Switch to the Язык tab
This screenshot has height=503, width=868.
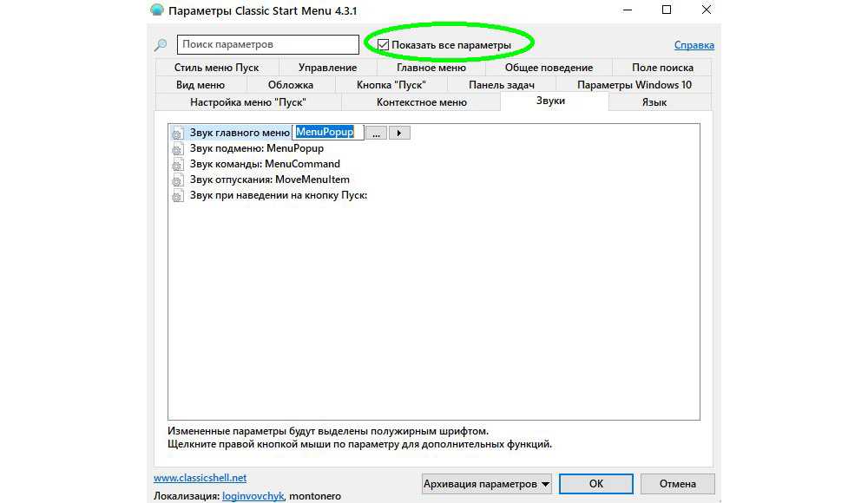[x=654, y=102]
